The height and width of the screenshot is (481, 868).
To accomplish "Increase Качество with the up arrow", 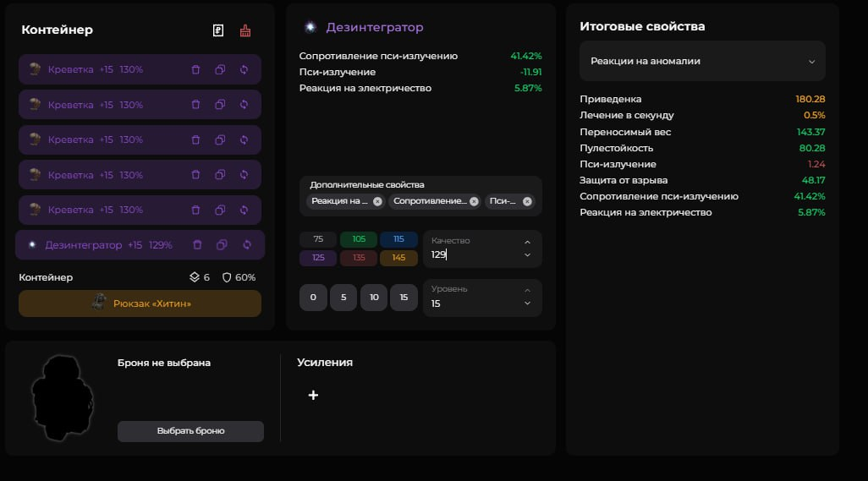I will (527, 243).
